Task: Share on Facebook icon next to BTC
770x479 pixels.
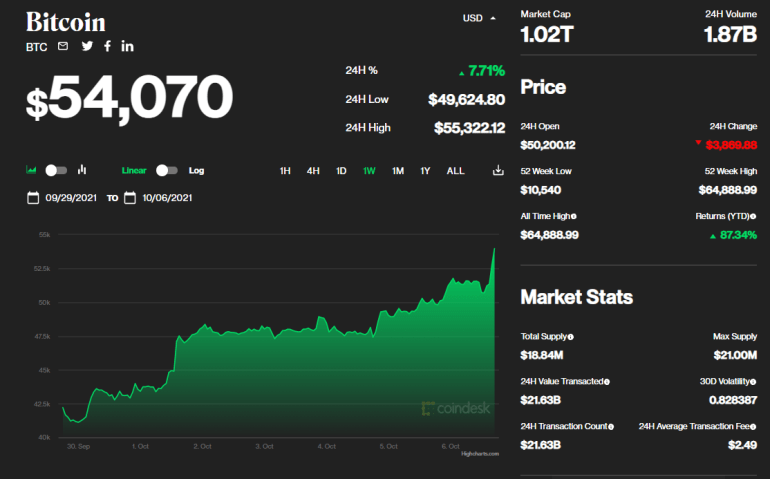Action: click(x=107, y=46)
